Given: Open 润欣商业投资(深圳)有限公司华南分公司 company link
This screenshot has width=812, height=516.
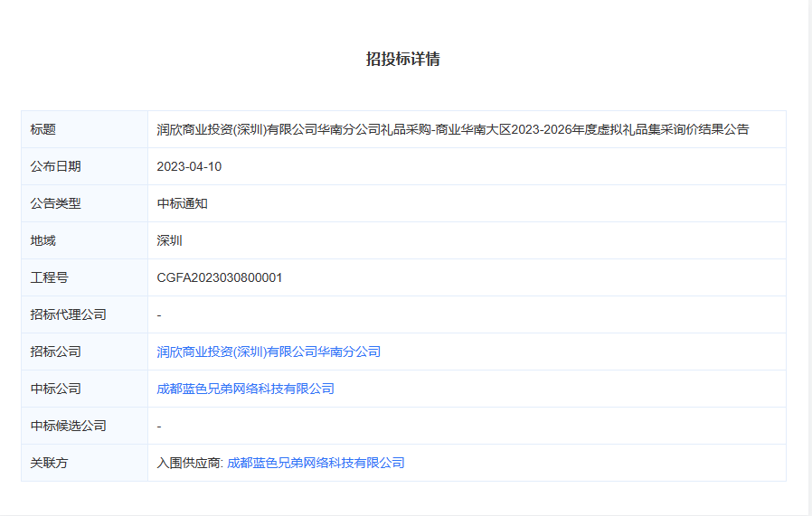Looking at the screenshot, I should tap(269, 352).
